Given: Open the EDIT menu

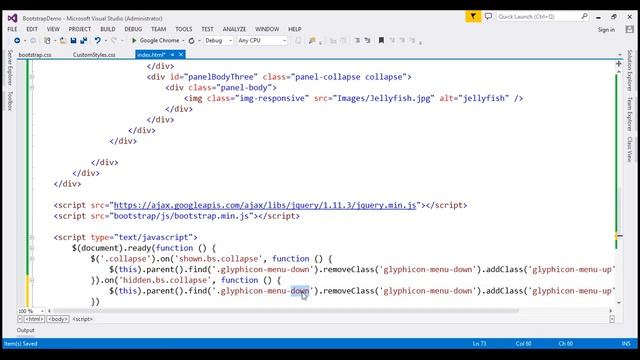Looking at the screenshot, I should tap(32, 29).
